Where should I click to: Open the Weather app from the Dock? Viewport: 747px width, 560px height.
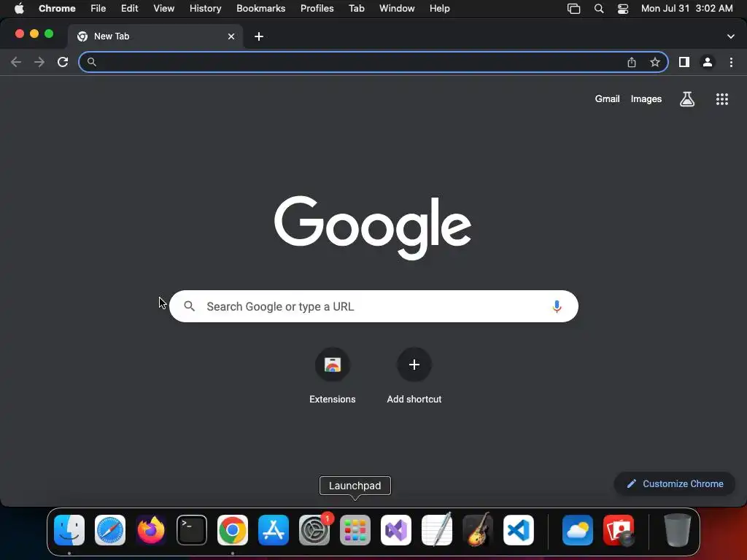[x=578, y=530]
